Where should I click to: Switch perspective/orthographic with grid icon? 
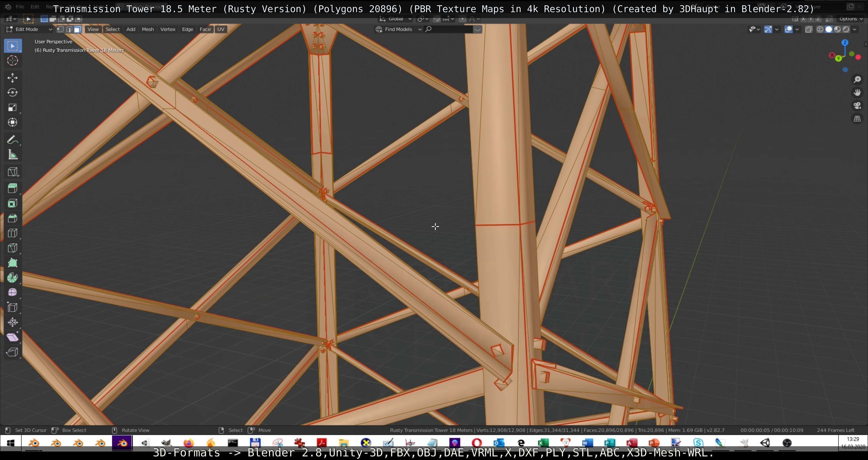tap(857, 119)
